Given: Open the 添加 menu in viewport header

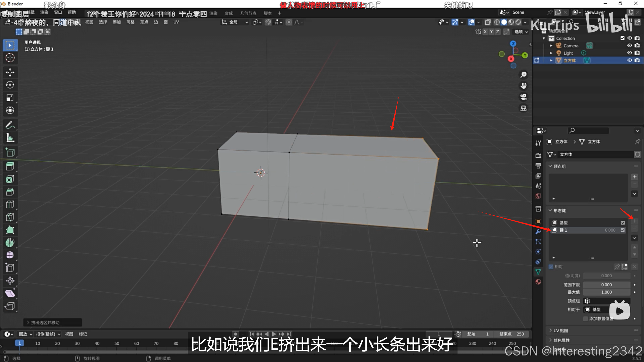Looking at the screenshot, I should pos(117,22).
